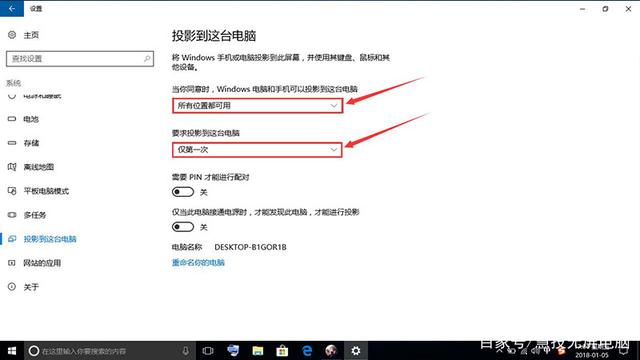The image size is (640, 360).
Task: Click the icon beside 网站的应用
Action: click(12, 263)
